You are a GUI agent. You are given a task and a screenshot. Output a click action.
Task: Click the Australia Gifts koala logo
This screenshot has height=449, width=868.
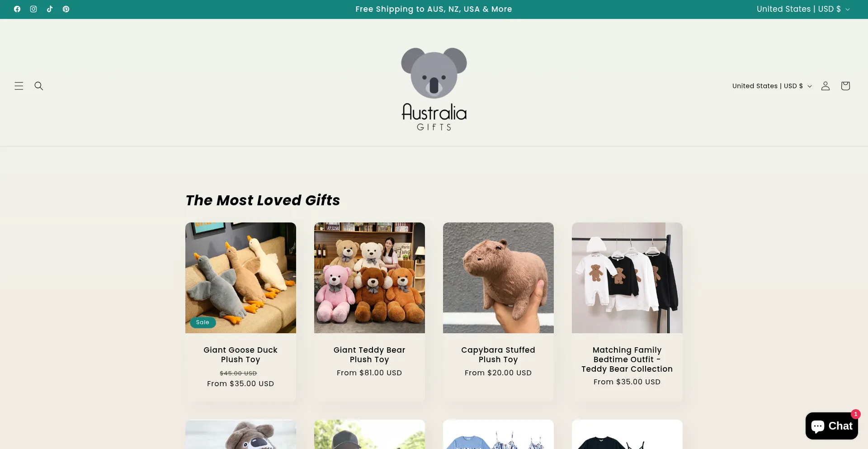coord(434,89)
